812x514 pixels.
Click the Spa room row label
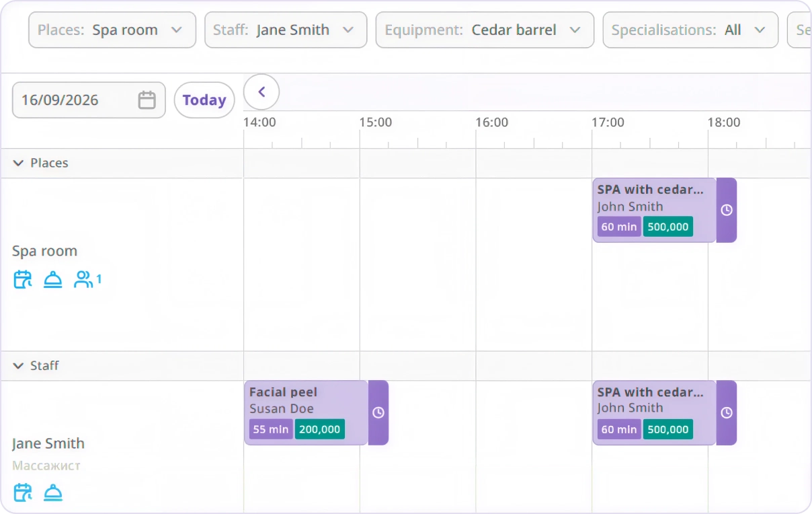tap(44, 251)
